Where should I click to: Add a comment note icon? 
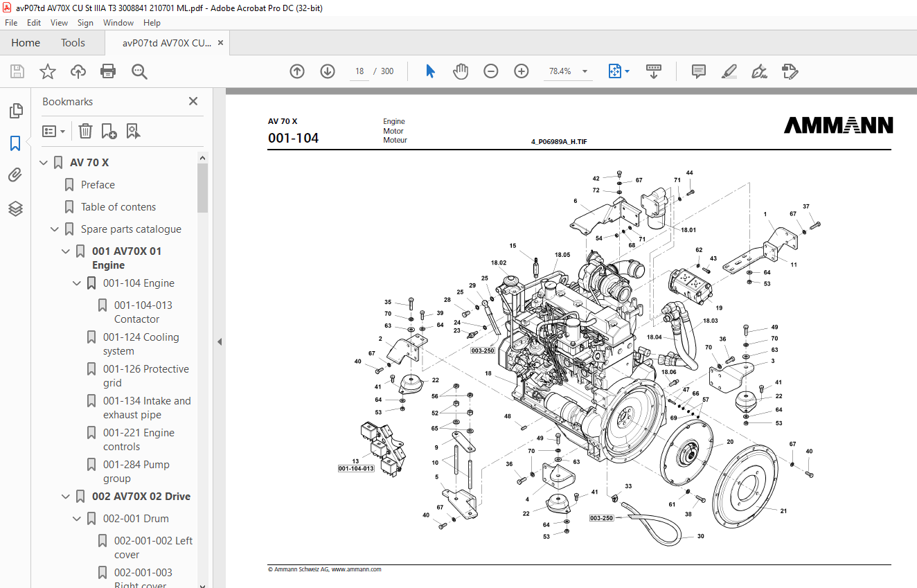click(699, 71)
